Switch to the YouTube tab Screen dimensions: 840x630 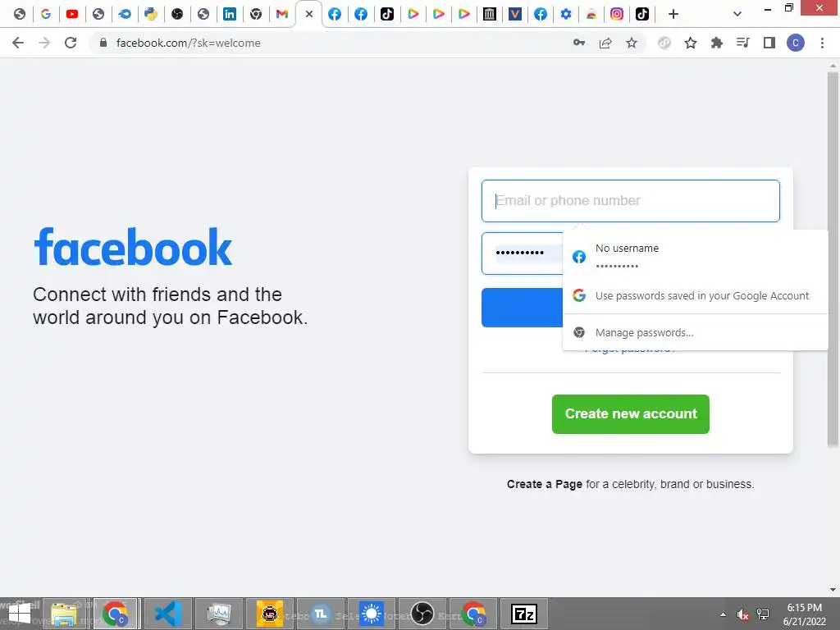point(72,14)
